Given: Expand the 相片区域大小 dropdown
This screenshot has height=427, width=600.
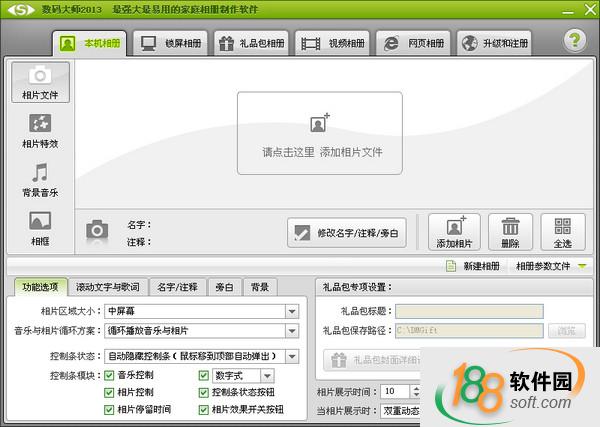Looking at the screenshot, I should pyautogui.click(x=292, y=311).
